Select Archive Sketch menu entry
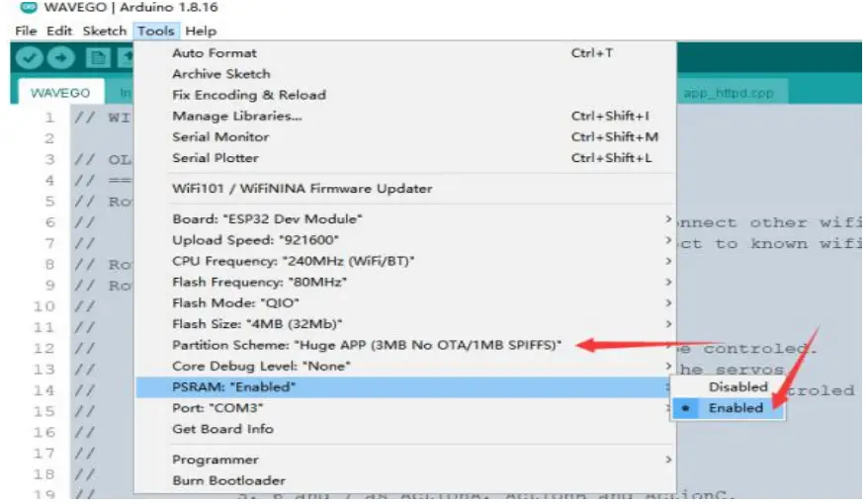The image size is (868, 504). 405,74
